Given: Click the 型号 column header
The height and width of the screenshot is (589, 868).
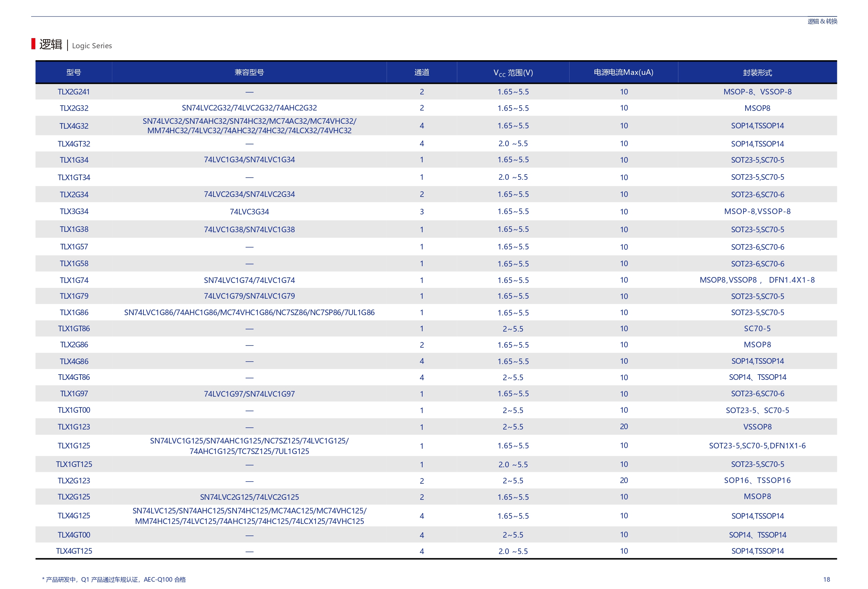Looking at the screenshot, I should [73, 72].
